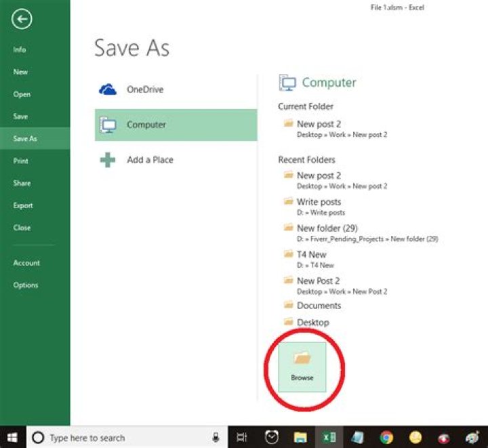Viewport: 488px width, 448px height.
Task: Click the Cortana circle icon
Action: 38,437
